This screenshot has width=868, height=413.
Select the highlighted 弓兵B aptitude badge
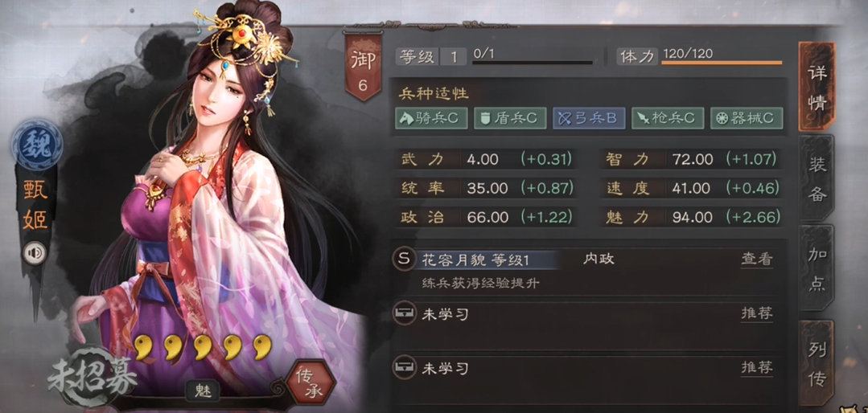point(589,118)
